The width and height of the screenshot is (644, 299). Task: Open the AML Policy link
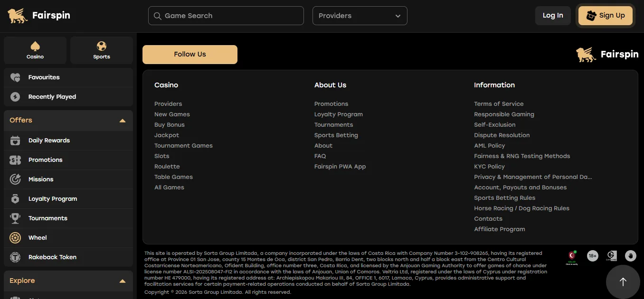489,146
